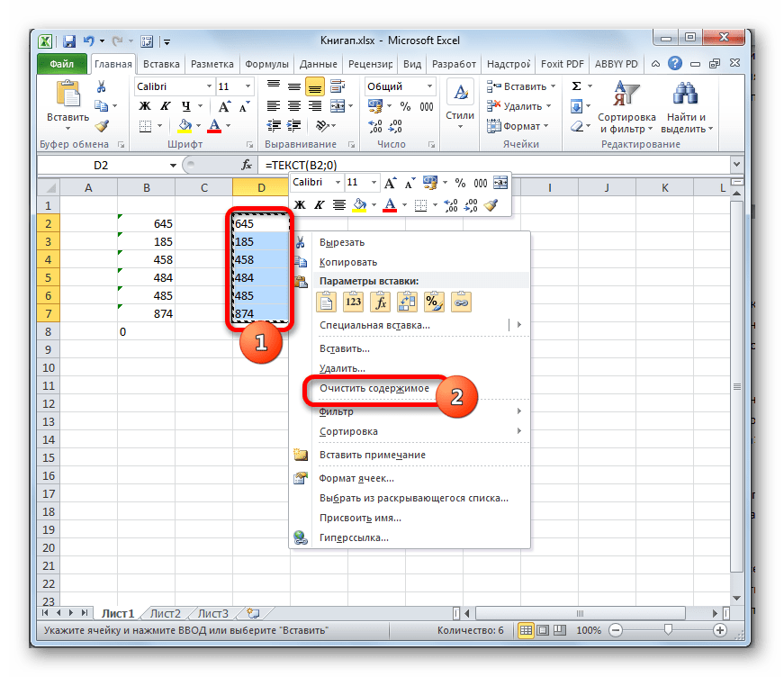
Task: Click the Increase Font Size icon in ribbon
Action: pos(224,106)
